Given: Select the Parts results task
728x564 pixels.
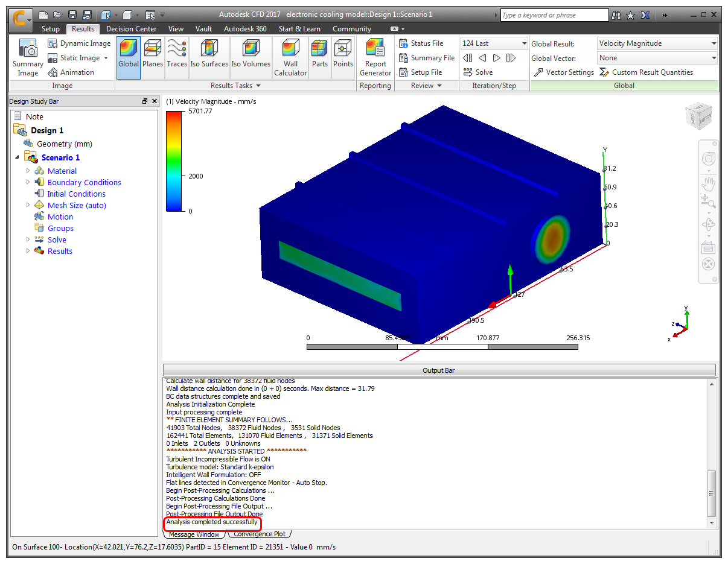Looking at the screenshot, I should point(320,58).
